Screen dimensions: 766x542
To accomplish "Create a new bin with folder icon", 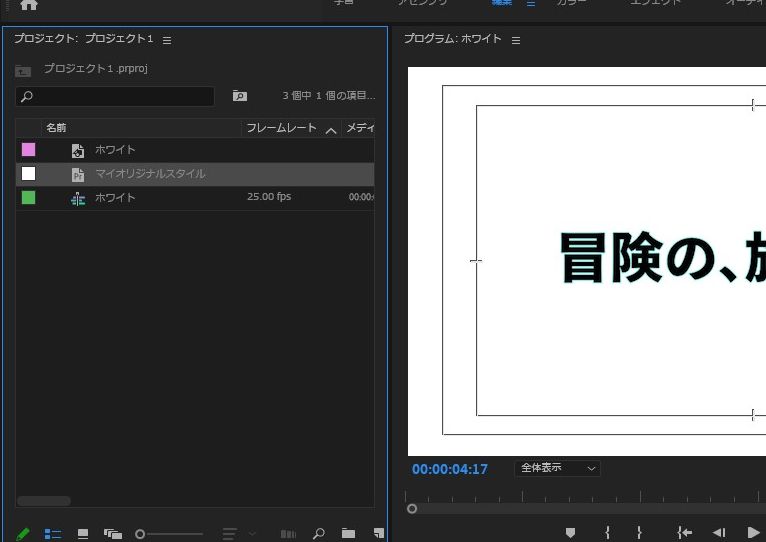I will pyautogui.click(x=348, y=534).
